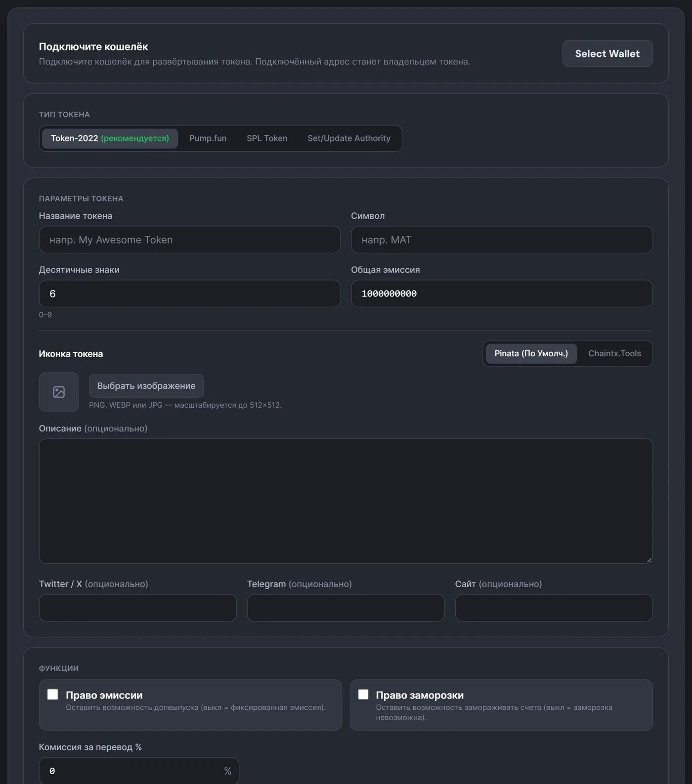Select the Token-2022 token type tab
Viewport: 692px width, 784px height.
(110, 138)
